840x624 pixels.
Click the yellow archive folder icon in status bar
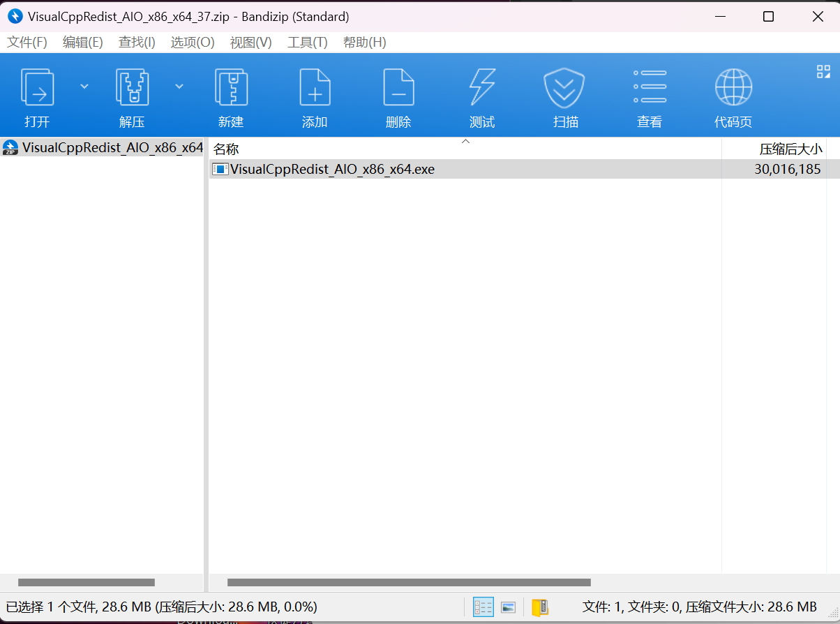[x=539, y=607]
